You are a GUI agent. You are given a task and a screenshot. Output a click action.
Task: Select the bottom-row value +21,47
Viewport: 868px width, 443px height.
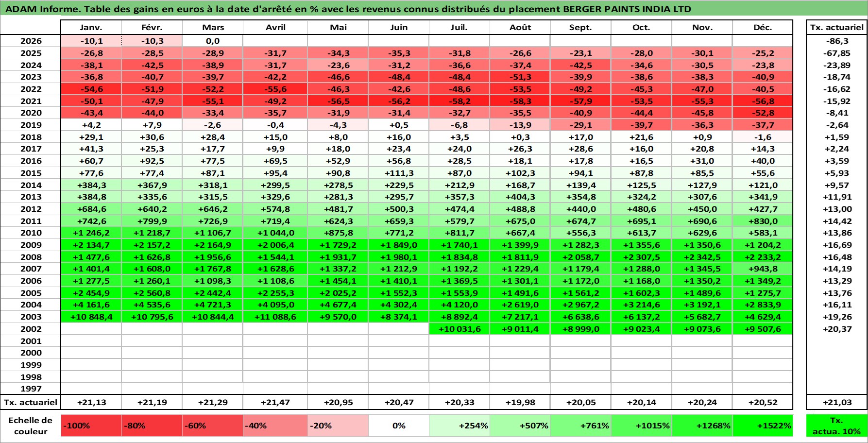275,402
